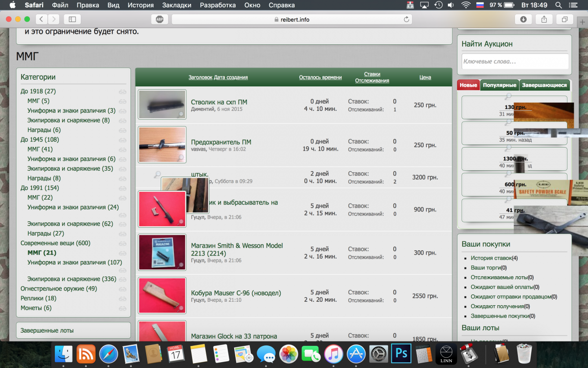The image size is (588, 368).
Task: Open Кобура Mauser C-96 listing
Action: (x=236, y=293)
